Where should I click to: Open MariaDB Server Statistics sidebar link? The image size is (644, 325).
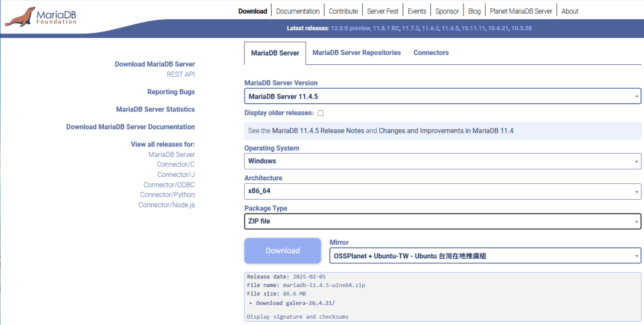click(x=155, y=110)
